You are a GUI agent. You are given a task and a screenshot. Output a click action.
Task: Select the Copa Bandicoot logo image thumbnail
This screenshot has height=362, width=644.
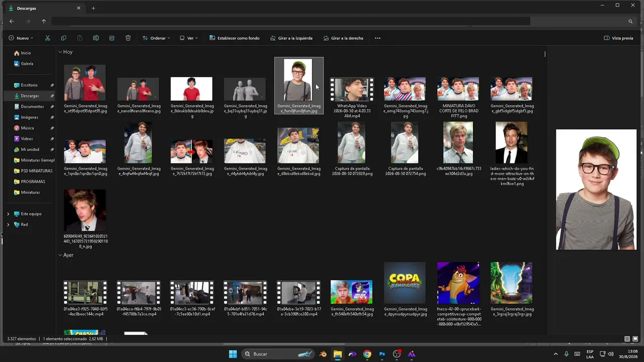tap(405, 283)
